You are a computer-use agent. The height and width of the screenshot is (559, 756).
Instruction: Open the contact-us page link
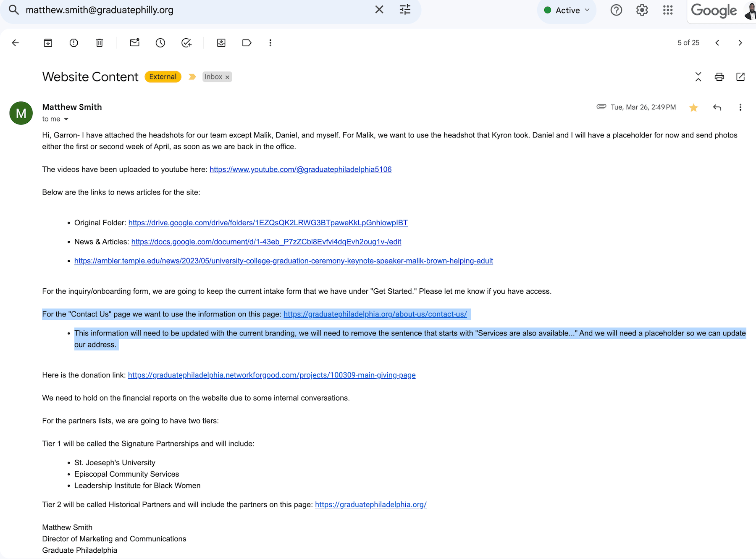pyautogui.click(x=375, y=314)
